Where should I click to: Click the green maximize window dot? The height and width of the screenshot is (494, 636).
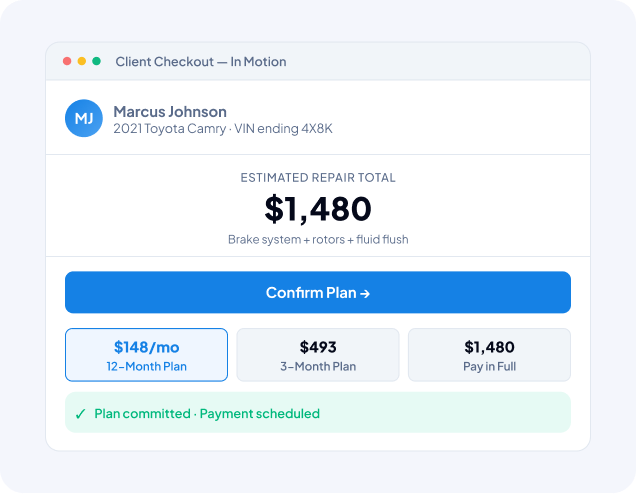[x=96, y=61]
